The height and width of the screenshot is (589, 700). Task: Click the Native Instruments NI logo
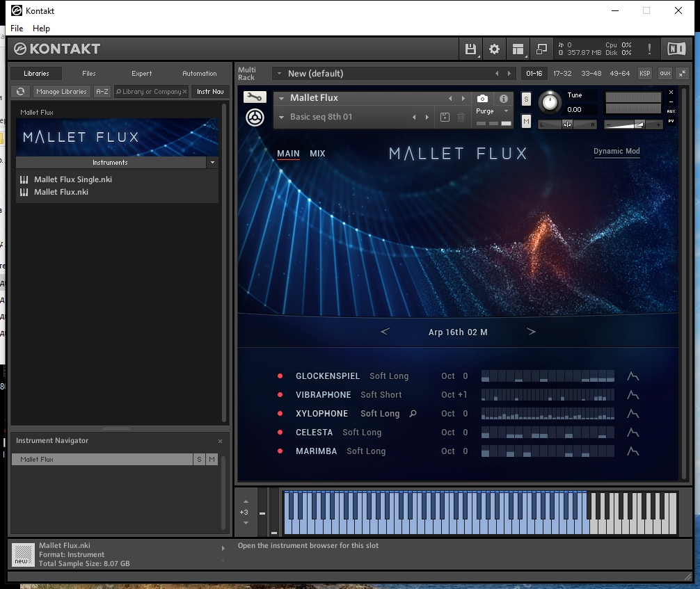click(x=676, y=49)
